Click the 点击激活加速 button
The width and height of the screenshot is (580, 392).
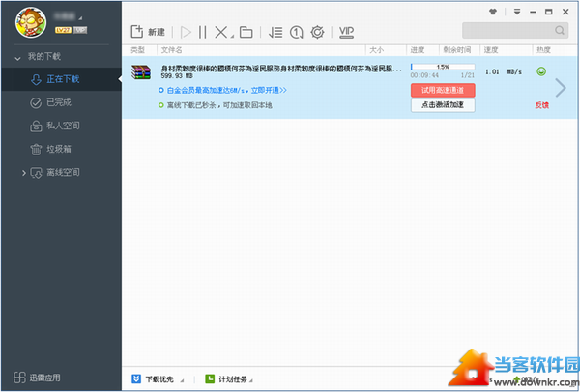[x=443, y=105]
